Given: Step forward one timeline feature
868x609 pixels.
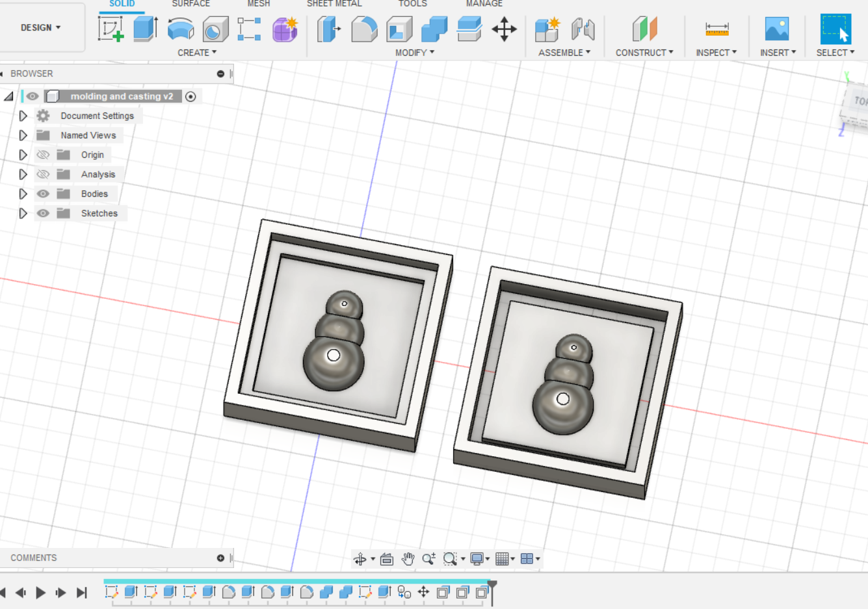Looking at the screenshot, I should [60, 593].
